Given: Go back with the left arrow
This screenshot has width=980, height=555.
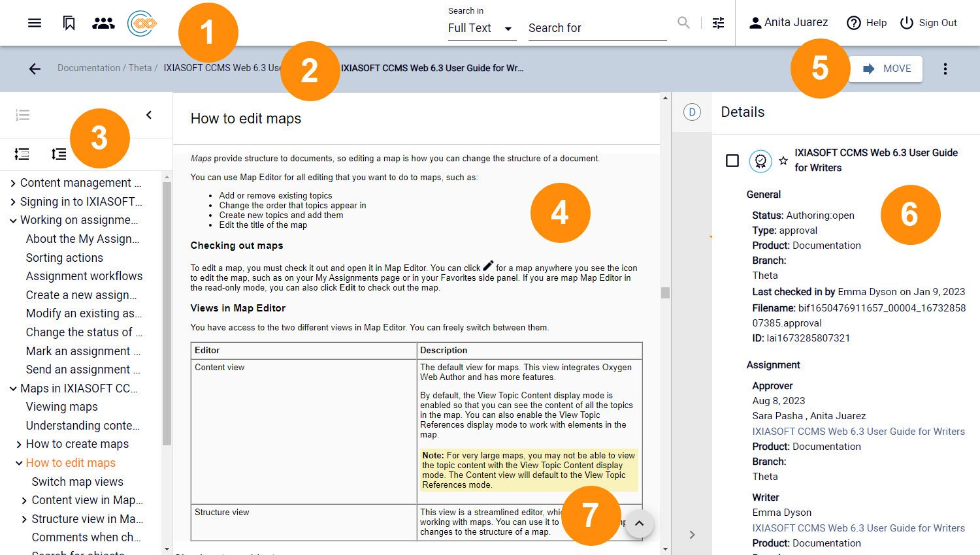Looking at the screenshot, I should point(35,69).
